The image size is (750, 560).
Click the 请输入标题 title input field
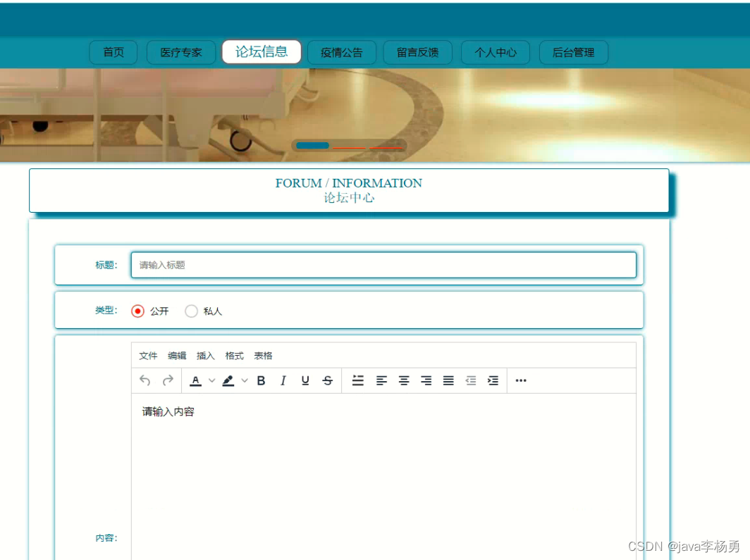click(383, 265)
